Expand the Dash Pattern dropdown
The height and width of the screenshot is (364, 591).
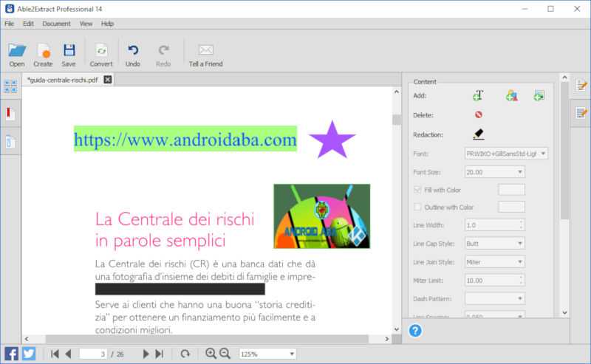point(494,298)
